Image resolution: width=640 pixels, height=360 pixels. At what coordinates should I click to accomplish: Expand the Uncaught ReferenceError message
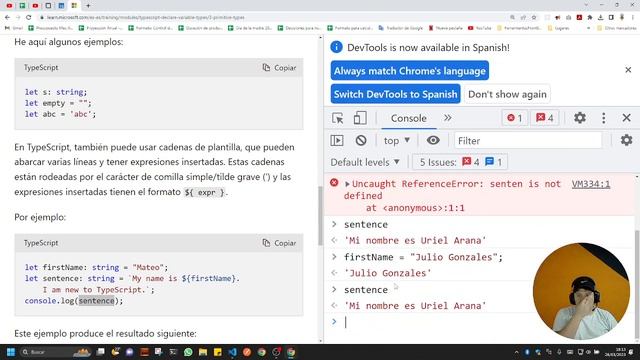click(347, 184)
